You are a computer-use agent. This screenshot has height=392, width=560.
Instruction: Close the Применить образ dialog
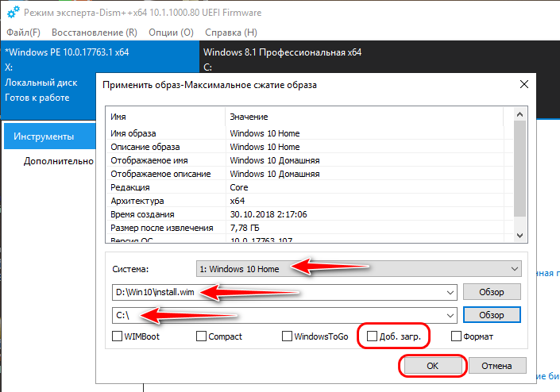[x=524, y=85]
